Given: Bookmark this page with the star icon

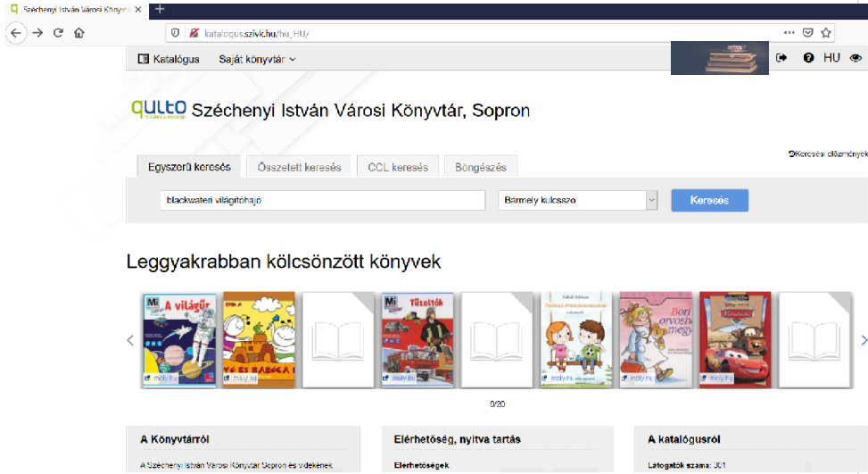Looking at the screenshot, I should tap(826, 33).
